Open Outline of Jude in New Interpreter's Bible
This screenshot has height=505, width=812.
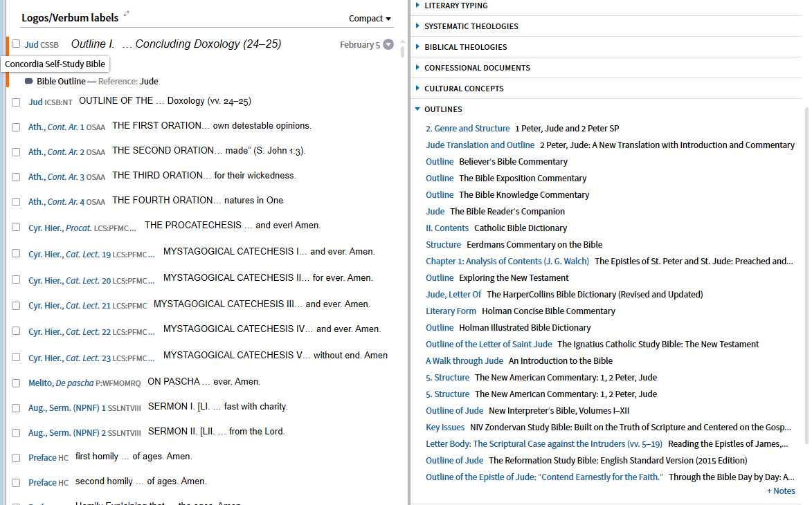(x=454, y=410)
